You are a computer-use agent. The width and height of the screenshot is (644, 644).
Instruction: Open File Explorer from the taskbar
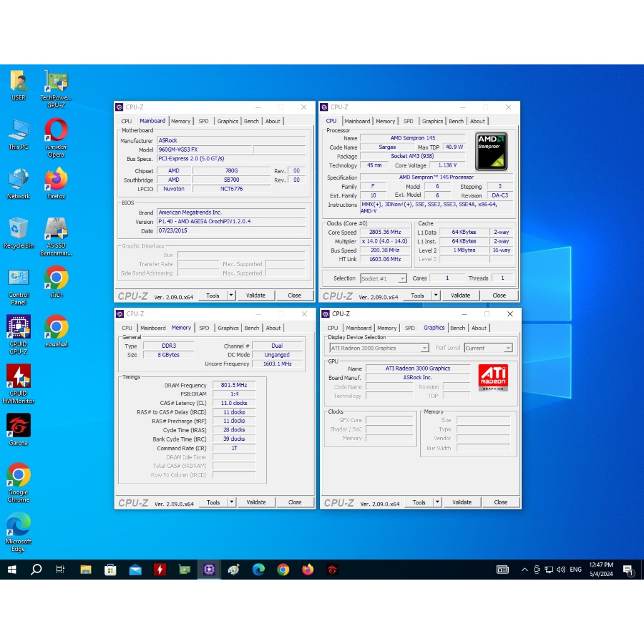(x=86, y=570)
